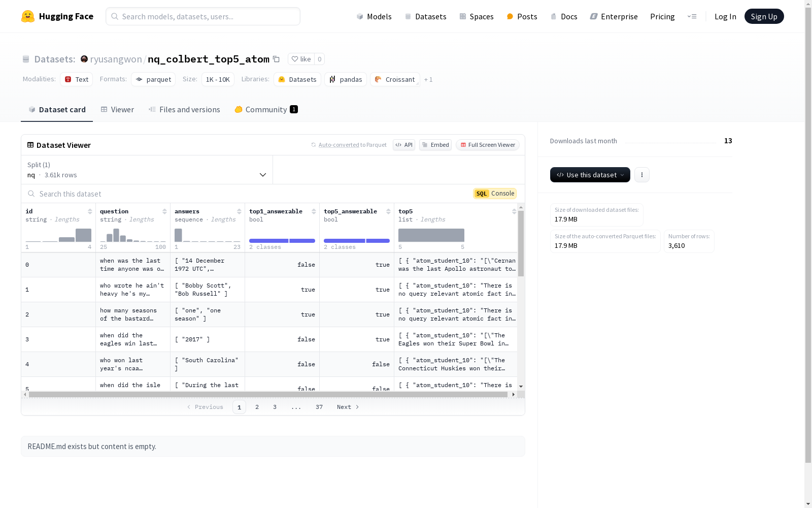Image resolution: width=812 pixels, height=508 pixels.
Task: Click Log In
Action: (x=725, y=16)
